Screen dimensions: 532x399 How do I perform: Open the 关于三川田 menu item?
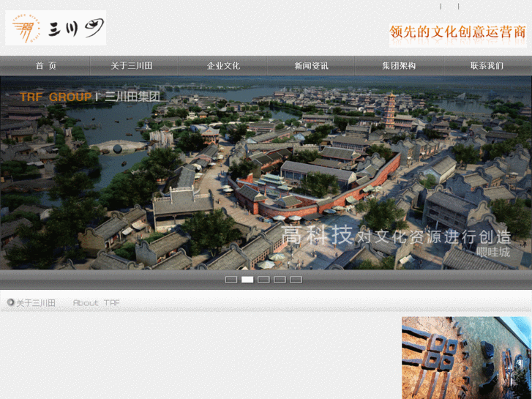(131, 66)
